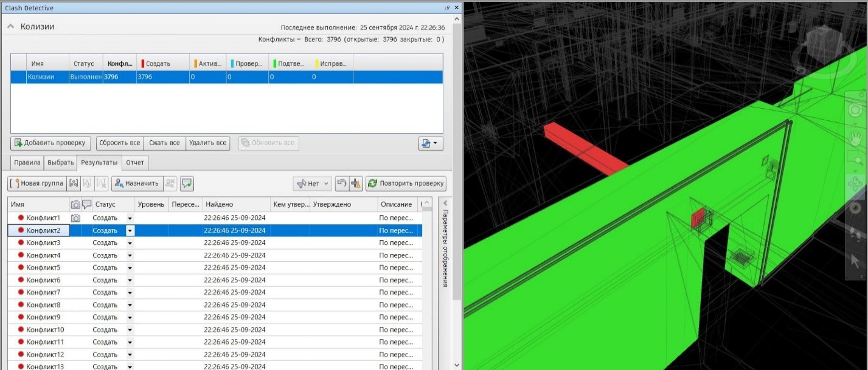Click the red status dot of Конфликт1
The image size is (868, 370).
pyautogui.click(x=21, y=218)
